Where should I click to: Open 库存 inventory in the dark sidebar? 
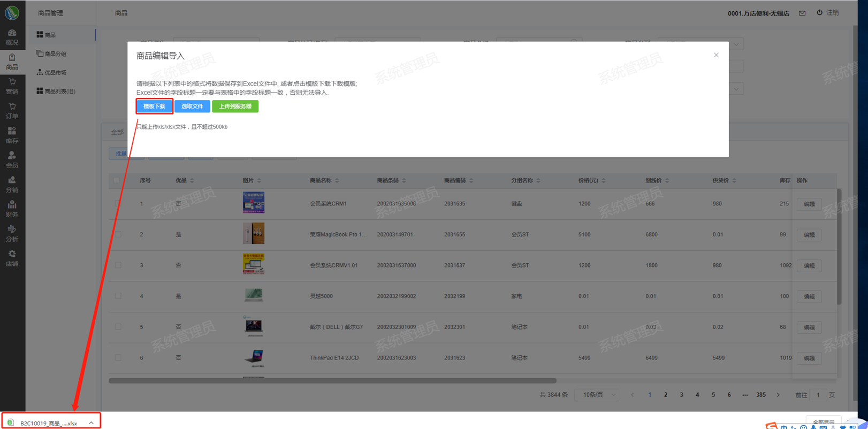(x=12, y=136)
